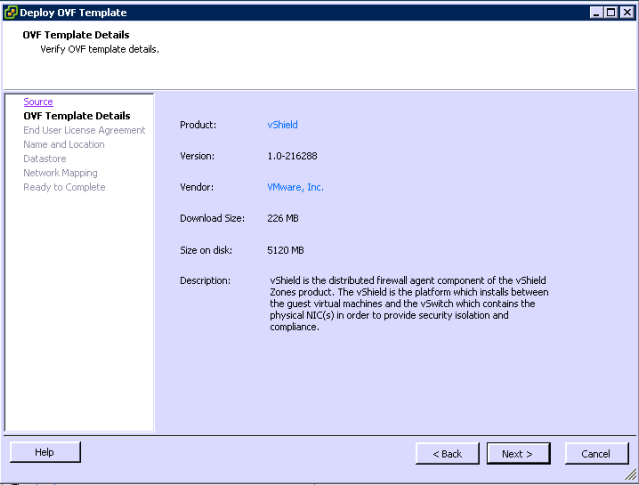Go back to the Source step link
Screen dimensions: 639x485
(x=38, y=102)
